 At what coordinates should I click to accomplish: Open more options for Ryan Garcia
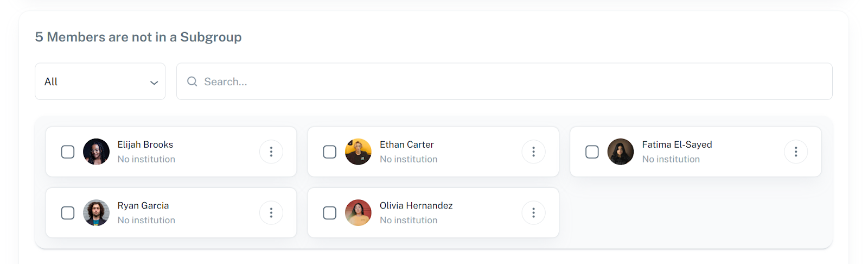click(x=271, y=213)
